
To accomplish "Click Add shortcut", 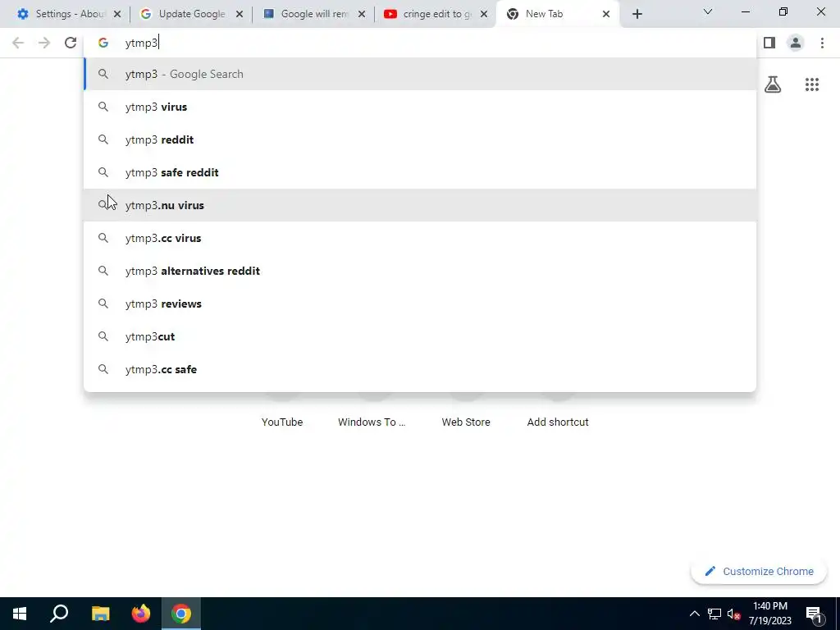I will pos(558,422).
